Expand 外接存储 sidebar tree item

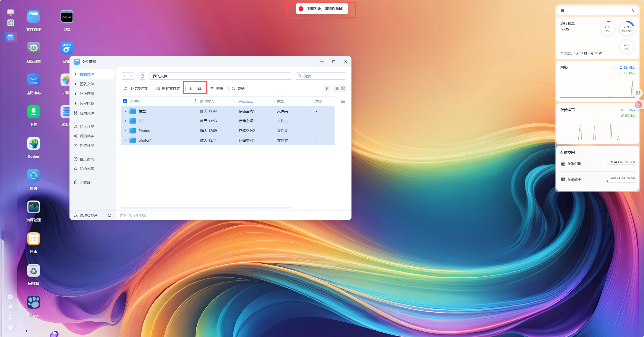click(x=76, y=94)
